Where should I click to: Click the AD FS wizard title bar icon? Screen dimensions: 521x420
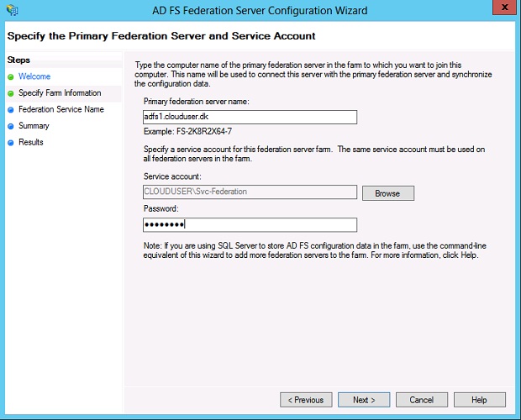pyautogui.click(x=13, y=10)
